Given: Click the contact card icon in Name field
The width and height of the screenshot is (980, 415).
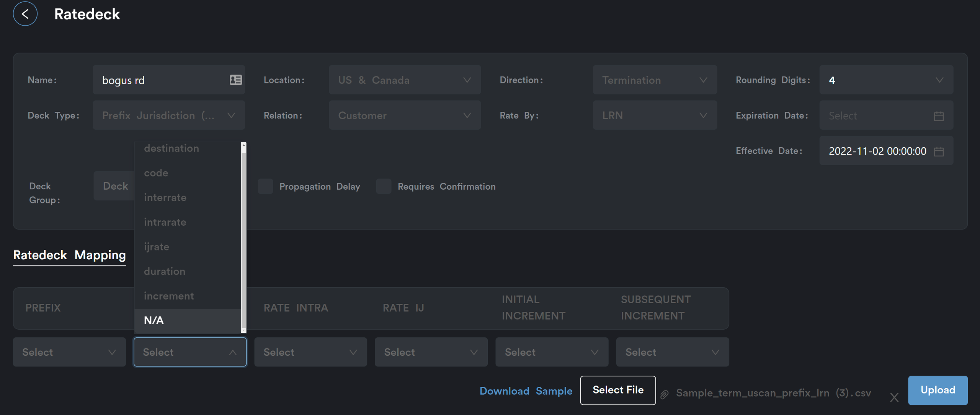Looking at the screenshot, I should point(235,80).
